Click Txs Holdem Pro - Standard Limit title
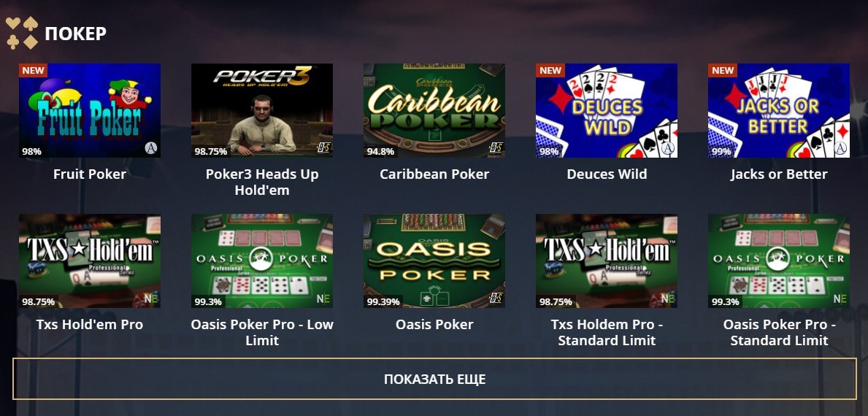 (606, 332)
